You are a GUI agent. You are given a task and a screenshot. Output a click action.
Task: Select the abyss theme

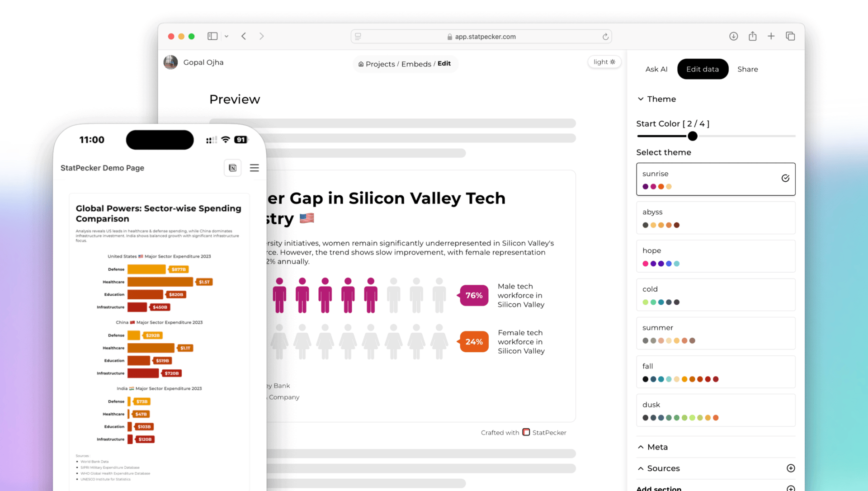[716, 217]
